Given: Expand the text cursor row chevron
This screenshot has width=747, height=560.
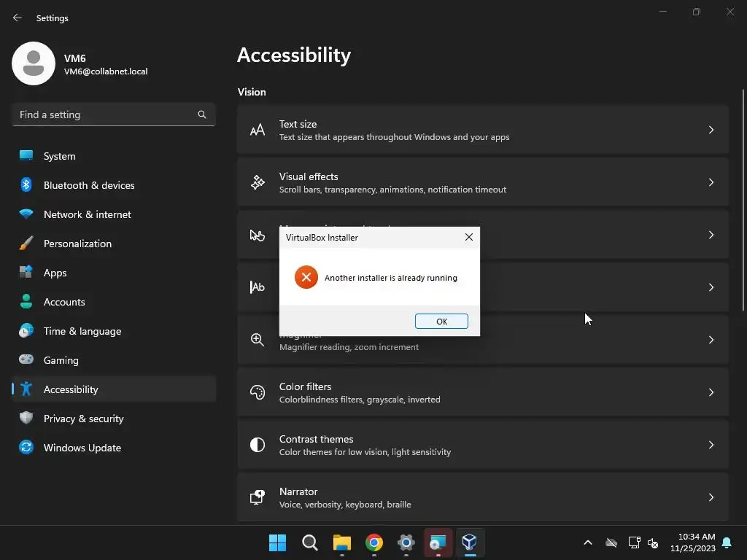Looking at the screenshot, I should pyautogui.click(x=711, y=287).
